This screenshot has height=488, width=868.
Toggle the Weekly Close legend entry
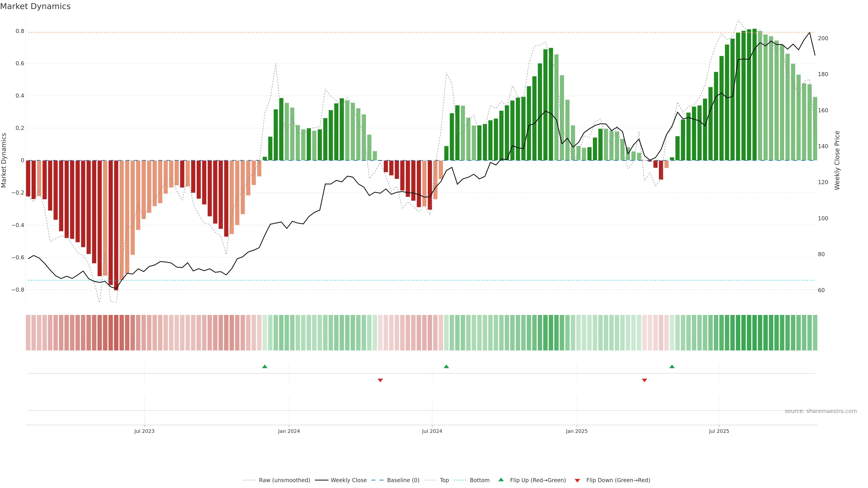348,480
